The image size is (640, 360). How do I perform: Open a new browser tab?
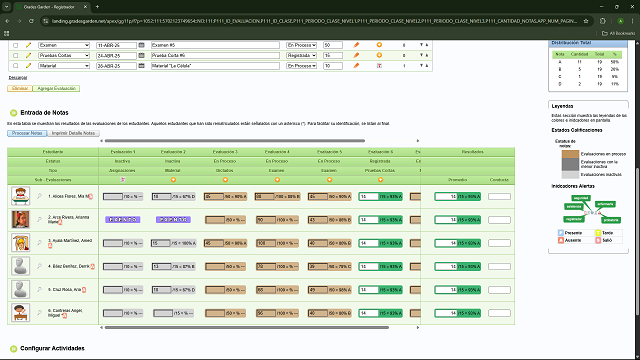coord(97,7)
